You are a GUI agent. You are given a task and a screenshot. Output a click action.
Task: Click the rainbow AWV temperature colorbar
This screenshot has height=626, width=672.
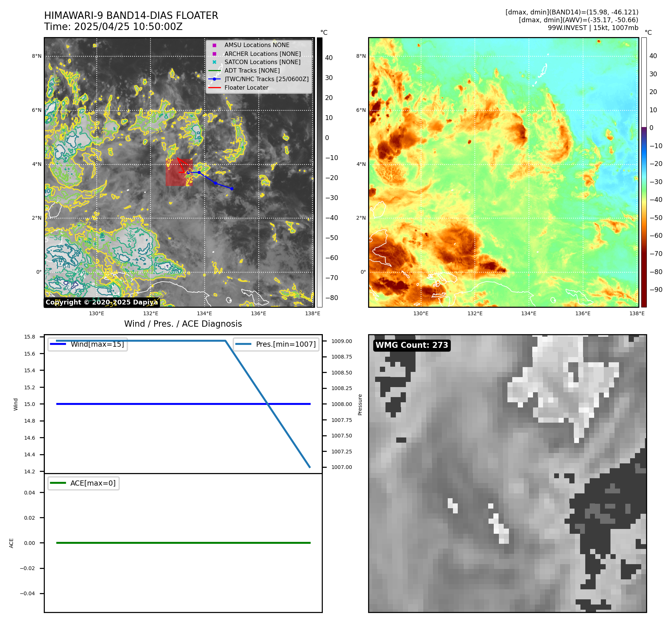(x=644, y=172)
